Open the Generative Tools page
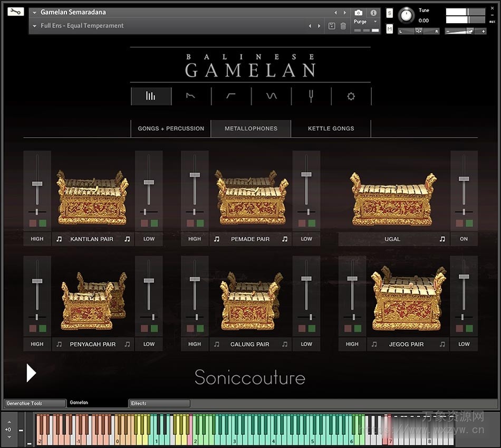Viewport: 501px width, 448px height. (x=34, y=403)
